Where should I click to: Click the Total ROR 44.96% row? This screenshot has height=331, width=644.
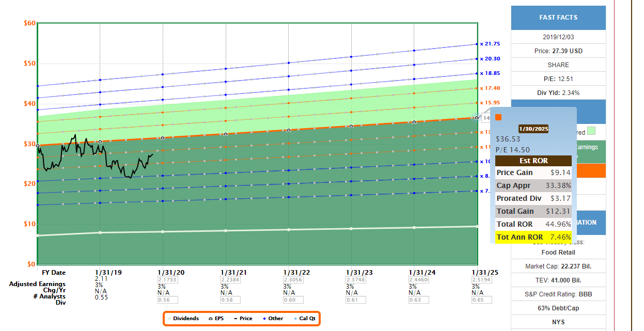click(x=533, y=224)
